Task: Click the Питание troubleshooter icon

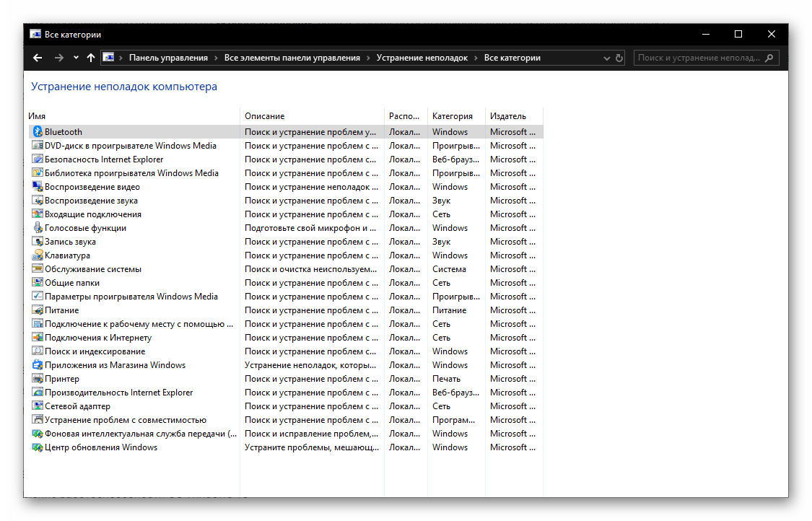Action: coord(38,310)
